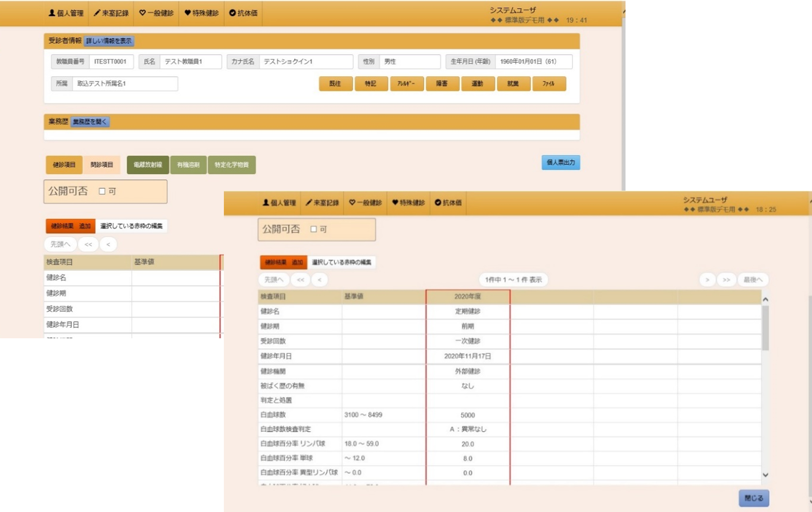Click the 就業 button

[513, 83]
